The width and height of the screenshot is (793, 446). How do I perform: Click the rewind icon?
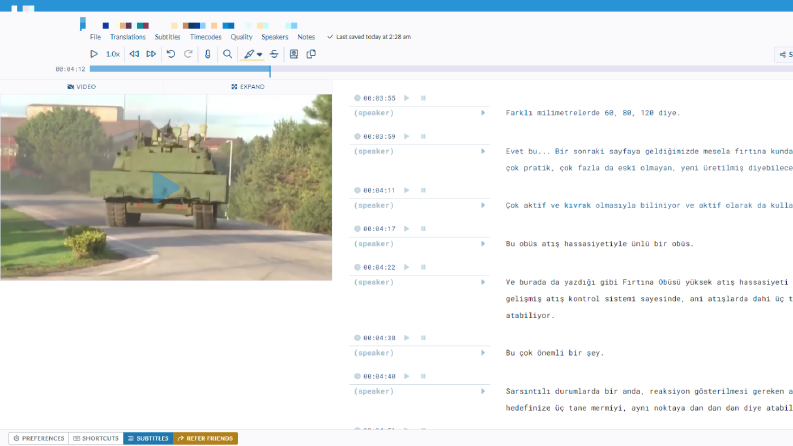point(134,54)
